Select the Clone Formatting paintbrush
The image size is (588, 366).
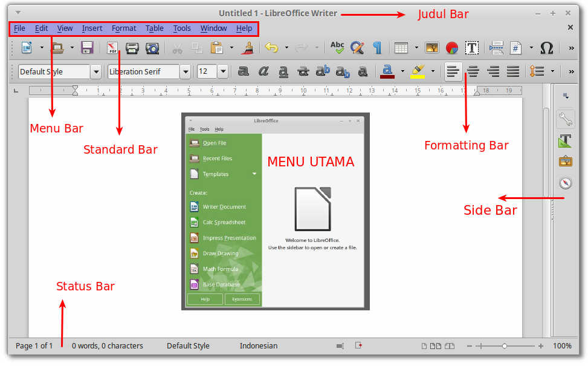[x=248, y=48]
